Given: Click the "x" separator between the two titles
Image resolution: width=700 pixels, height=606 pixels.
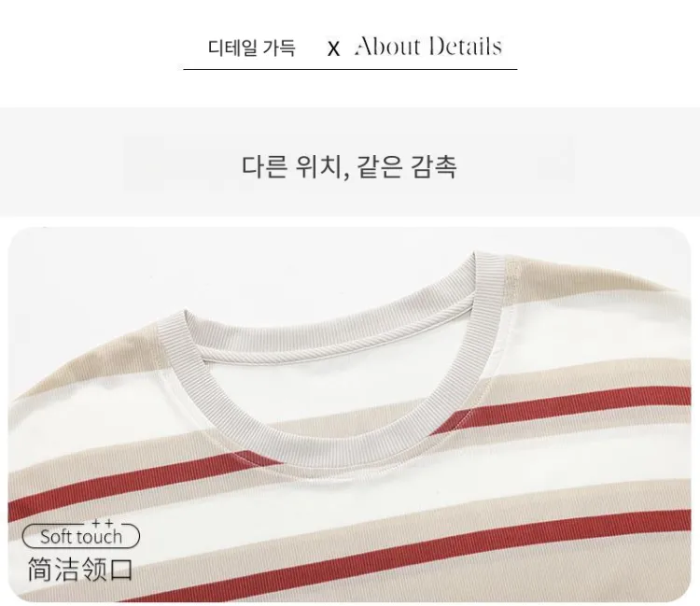Looking at the screenshot, I should (333, 49).
